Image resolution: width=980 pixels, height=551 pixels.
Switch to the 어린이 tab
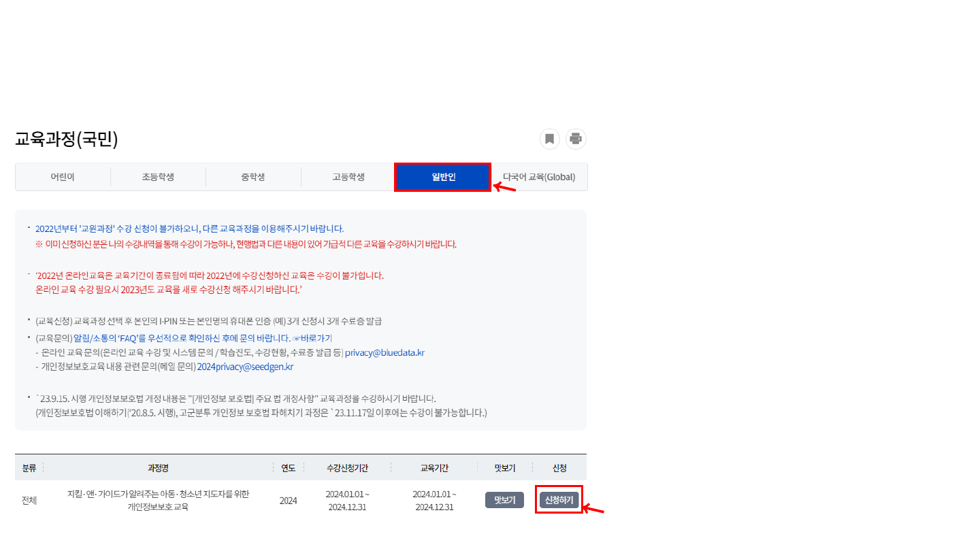pyautogui.click(x=63, y=176)
